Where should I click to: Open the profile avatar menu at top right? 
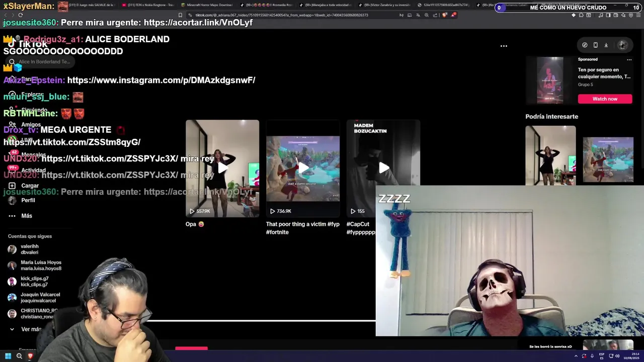[622, 45]
